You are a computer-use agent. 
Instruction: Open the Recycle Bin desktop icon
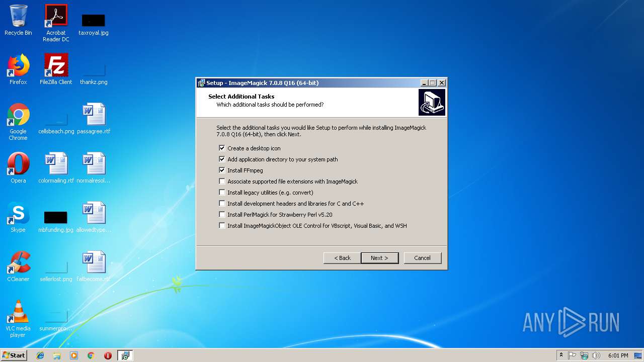(x=18, y=20)
